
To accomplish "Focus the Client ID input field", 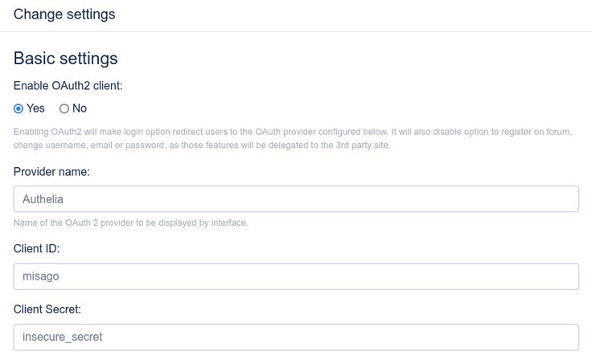I will click(x=296, y=276).
